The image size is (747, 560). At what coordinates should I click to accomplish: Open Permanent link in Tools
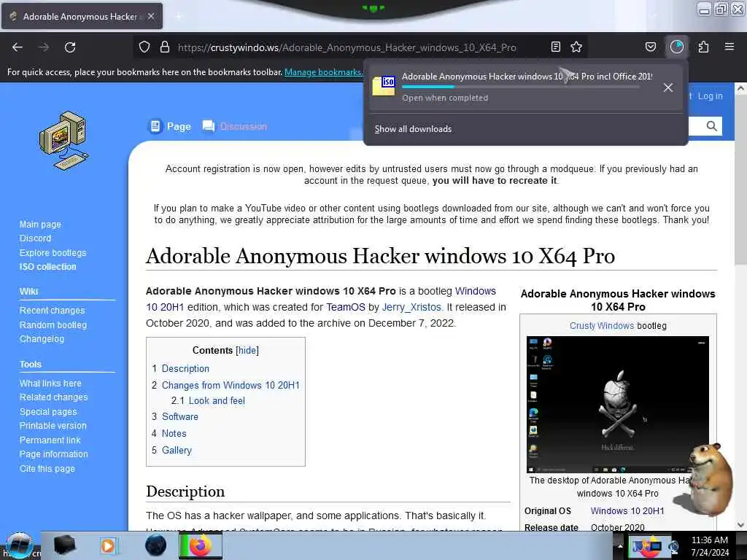click(x=50, y=440)
